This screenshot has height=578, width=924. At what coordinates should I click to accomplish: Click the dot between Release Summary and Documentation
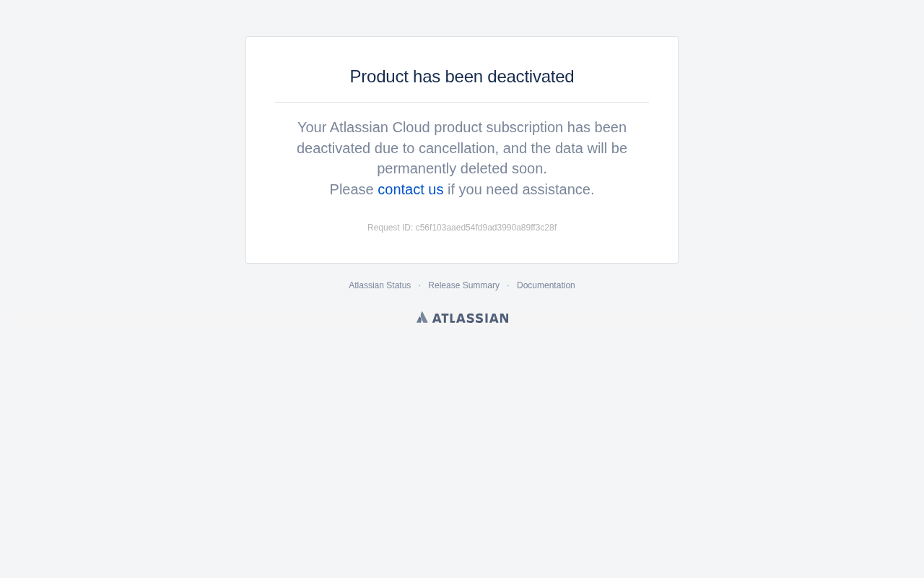click(x=508, y=286)
